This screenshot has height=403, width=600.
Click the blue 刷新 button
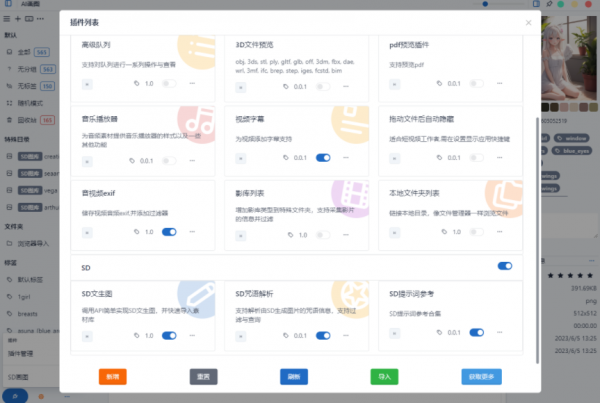click(x=294, y=377)
